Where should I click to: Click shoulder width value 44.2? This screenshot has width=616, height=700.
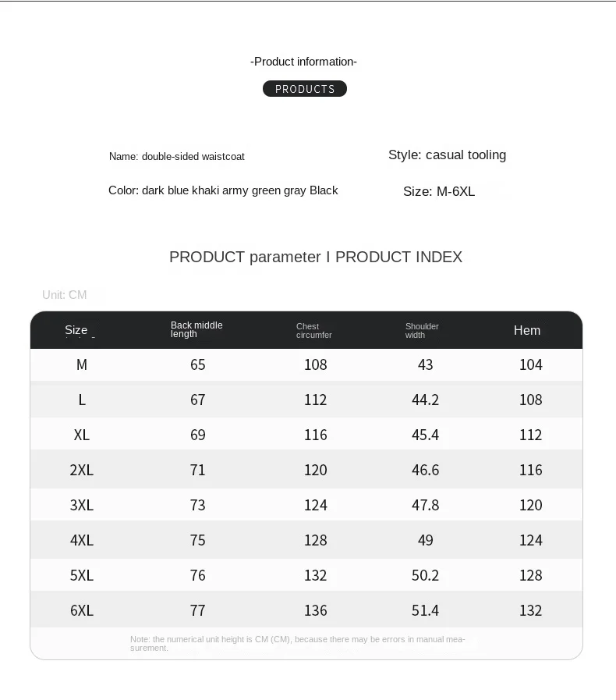(426, 400)
